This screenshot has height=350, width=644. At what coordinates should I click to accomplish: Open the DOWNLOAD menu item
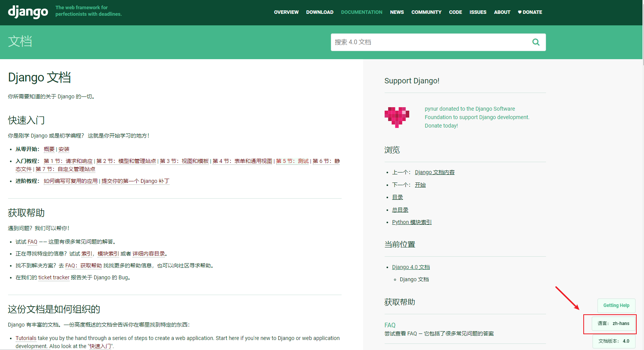[320, 12]
